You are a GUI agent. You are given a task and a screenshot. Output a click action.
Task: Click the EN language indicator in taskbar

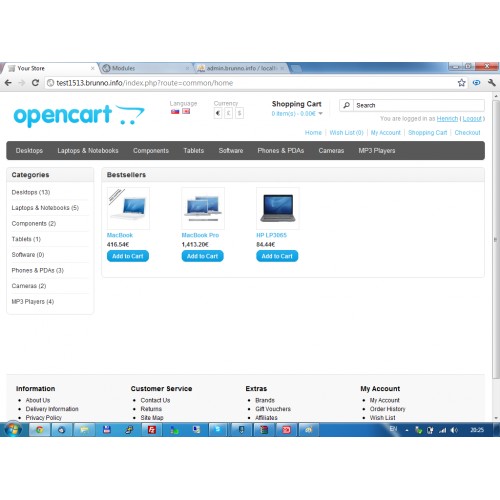pyautogui.click(x=393, y=429)
